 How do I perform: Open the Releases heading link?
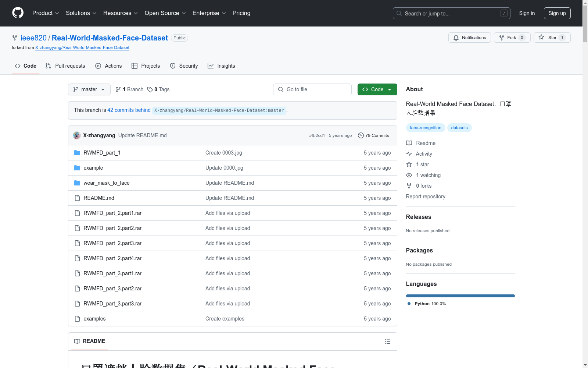pyautogui.click(x=419, y=217)
